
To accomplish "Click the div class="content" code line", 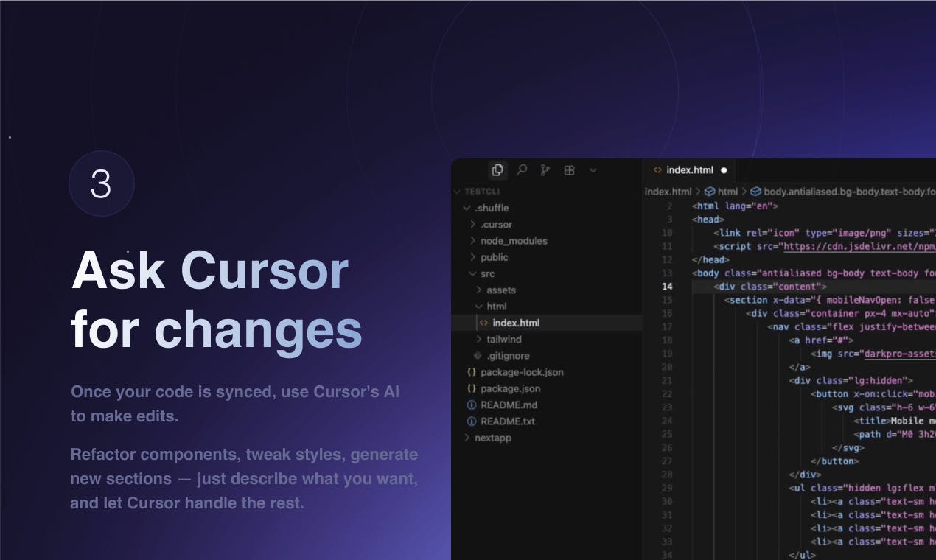I will coord(770,287).
